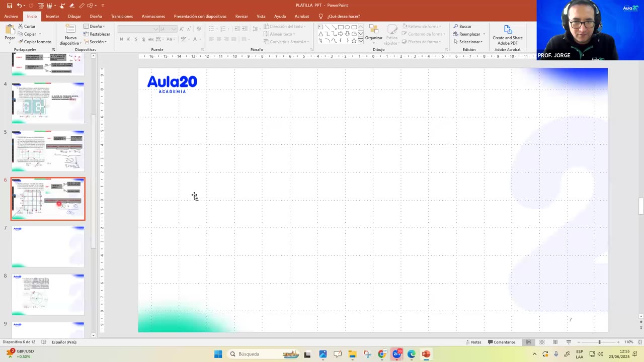The height and width of the screenshot is (362, 644).
Task: Click the zoom slider handle
Action: [599, 342]
